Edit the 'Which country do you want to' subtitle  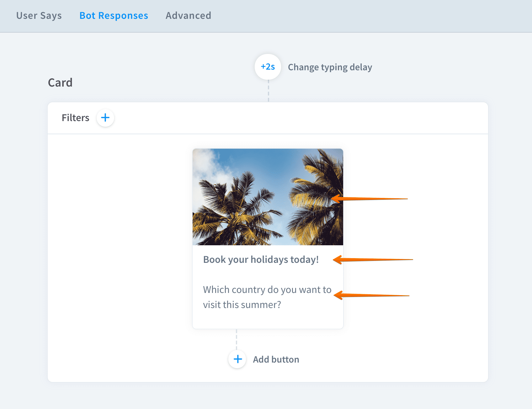(x=267, y=290)
